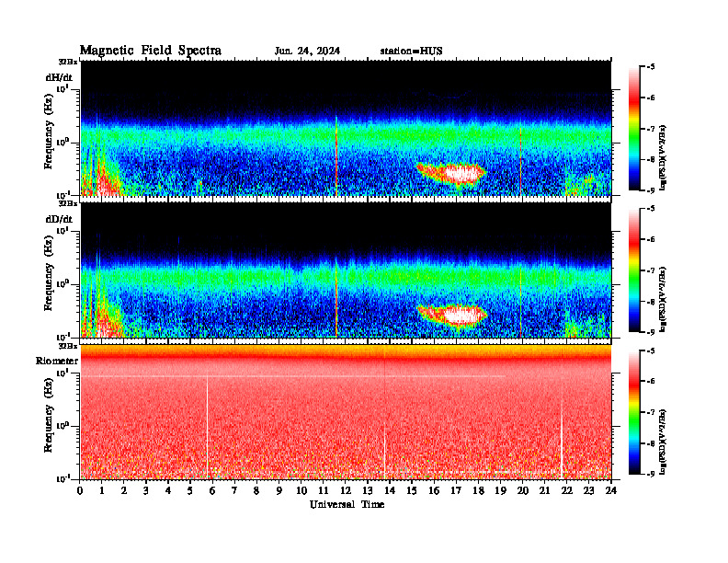Screen dimensions: 728x563
Task: Click hour tick "14" on the Universal Time axis
Action: coord(390,491)
